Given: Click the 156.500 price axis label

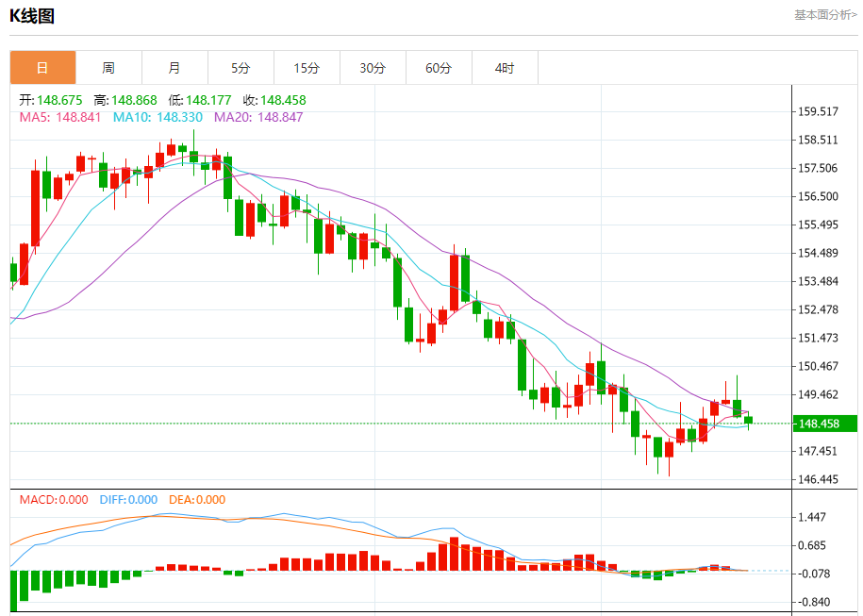Looking at the screenshot, I should point(818,196).
